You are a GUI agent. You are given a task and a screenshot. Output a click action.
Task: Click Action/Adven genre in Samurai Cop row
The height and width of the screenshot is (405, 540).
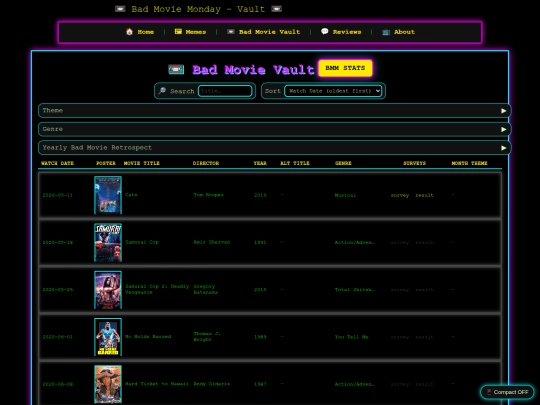tap(354, 242)
